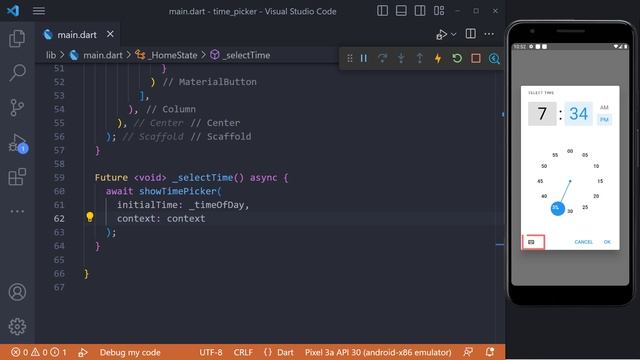Click the initialTime parameter on line 61
This screenshot has height=360, width=640.
point(147,205)
